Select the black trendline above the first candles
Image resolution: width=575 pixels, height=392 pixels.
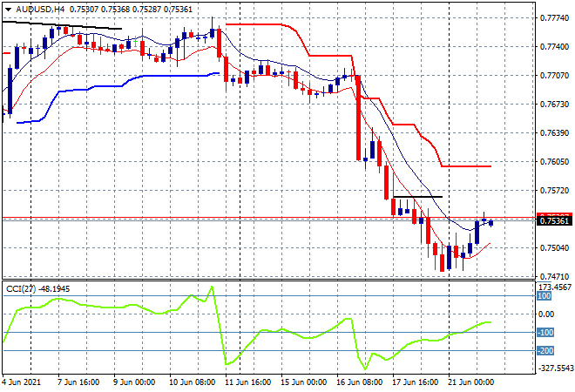click(62, 25)
